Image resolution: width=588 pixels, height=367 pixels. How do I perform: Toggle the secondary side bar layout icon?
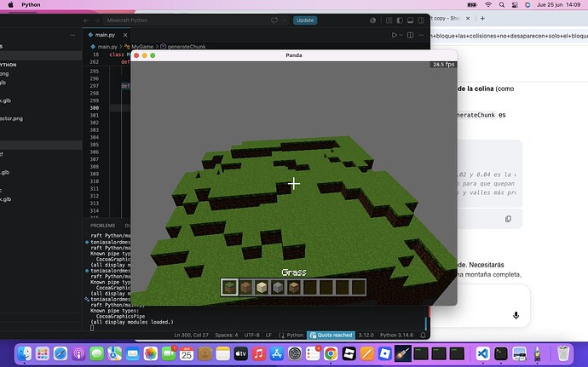click(421, 20)
